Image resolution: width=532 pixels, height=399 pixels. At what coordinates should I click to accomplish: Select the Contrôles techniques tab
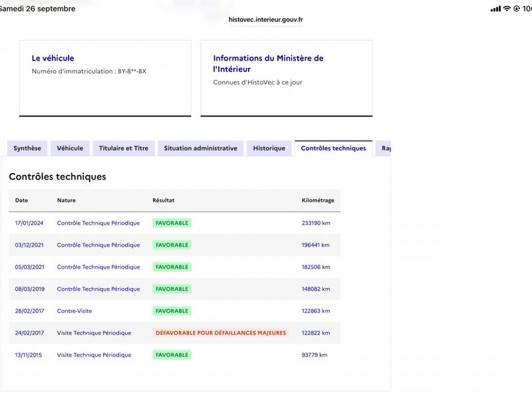point(334,148)
